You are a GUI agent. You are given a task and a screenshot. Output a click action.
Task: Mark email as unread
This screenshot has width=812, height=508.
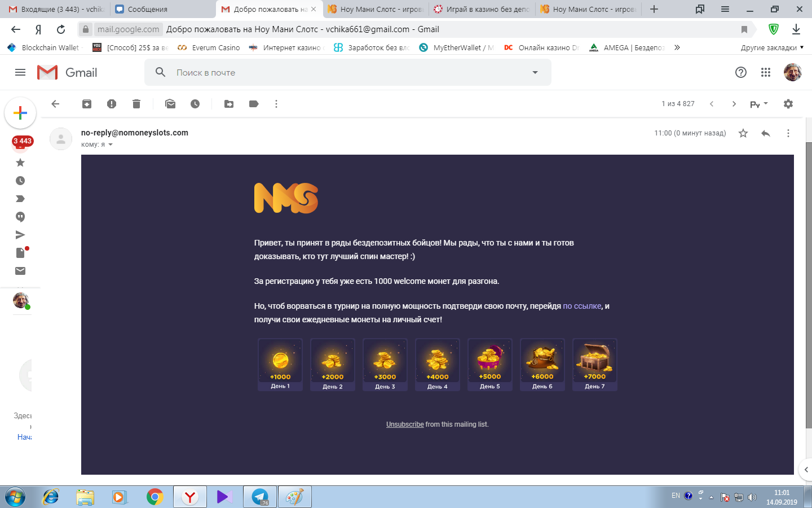point(170,104)
